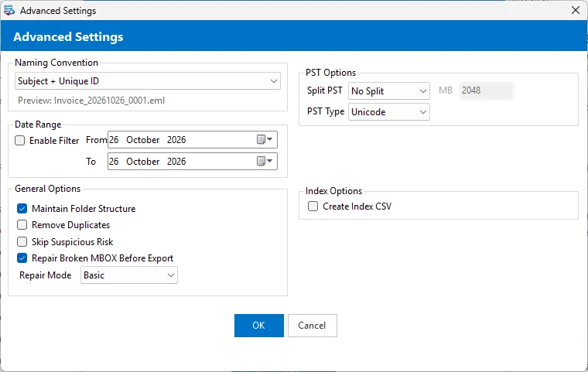Open the Split PST dropdown
This screenshot has height=372, width=588.
(389, 91)
